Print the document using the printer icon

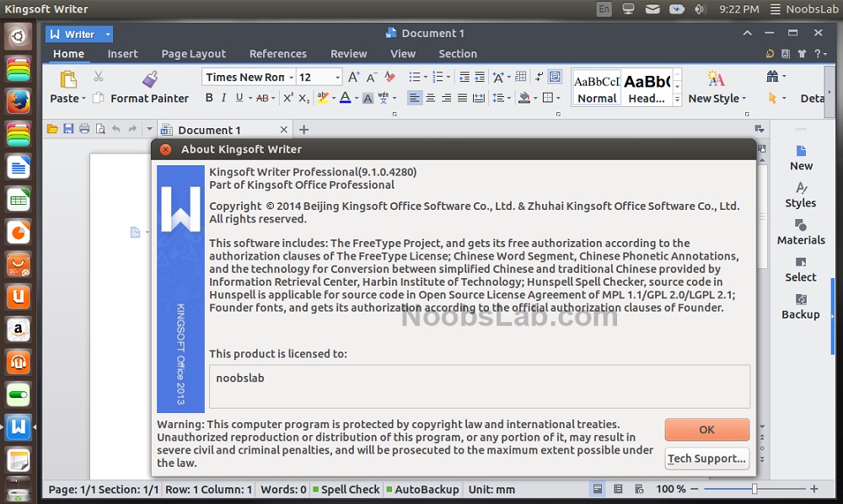pos(84,129)
